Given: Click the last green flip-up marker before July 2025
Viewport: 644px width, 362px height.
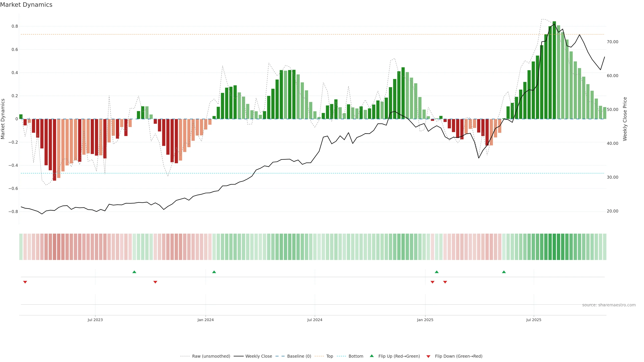Looking at the screenshot, I should click(504, 272).
